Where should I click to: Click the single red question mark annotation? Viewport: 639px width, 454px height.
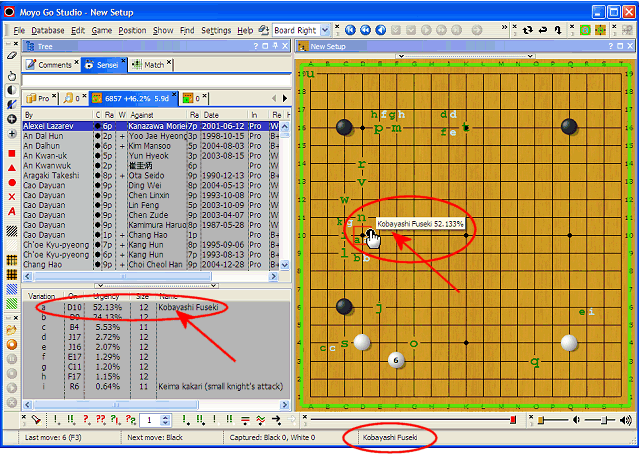tap(86, 420)
